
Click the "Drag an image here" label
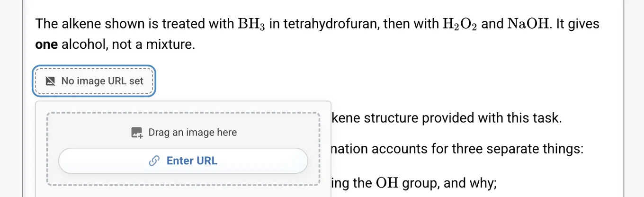click(x=192, y=133)
